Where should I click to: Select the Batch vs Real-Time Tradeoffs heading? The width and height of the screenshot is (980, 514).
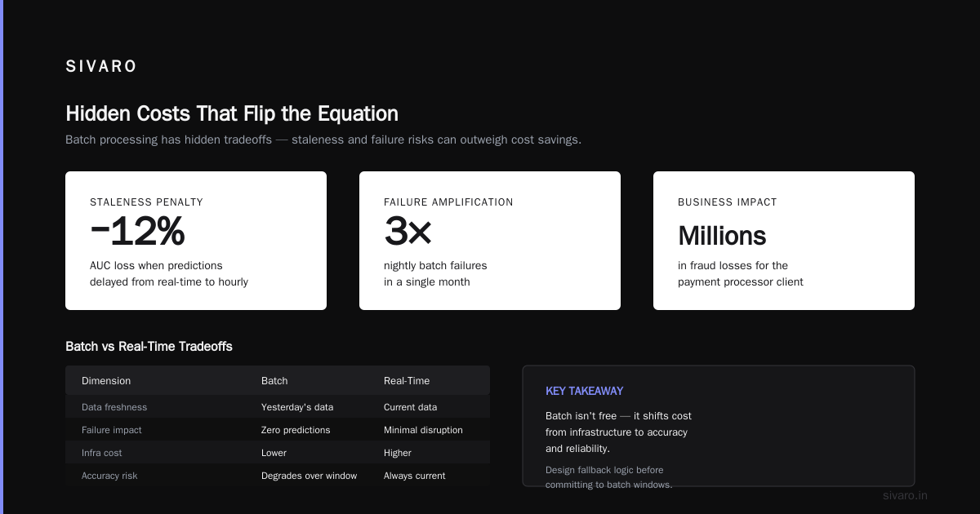(149, 347)
